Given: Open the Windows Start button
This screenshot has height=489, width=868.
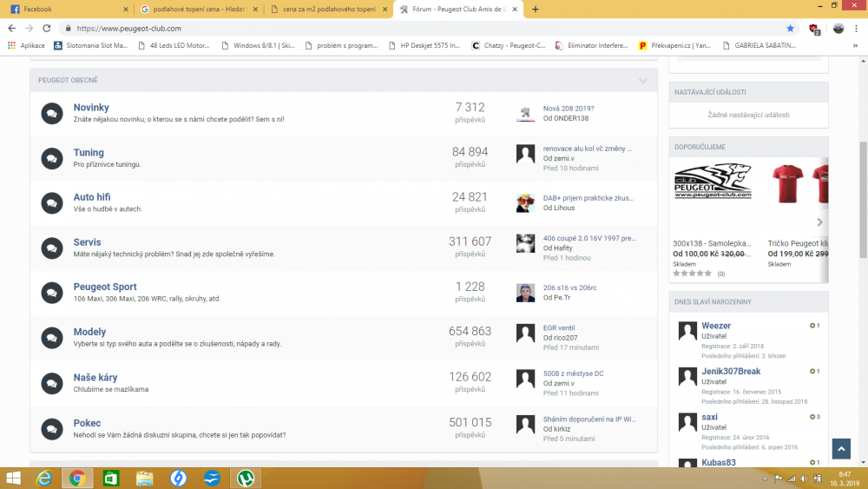Looking at the screenshot, I should click(13, 478).
